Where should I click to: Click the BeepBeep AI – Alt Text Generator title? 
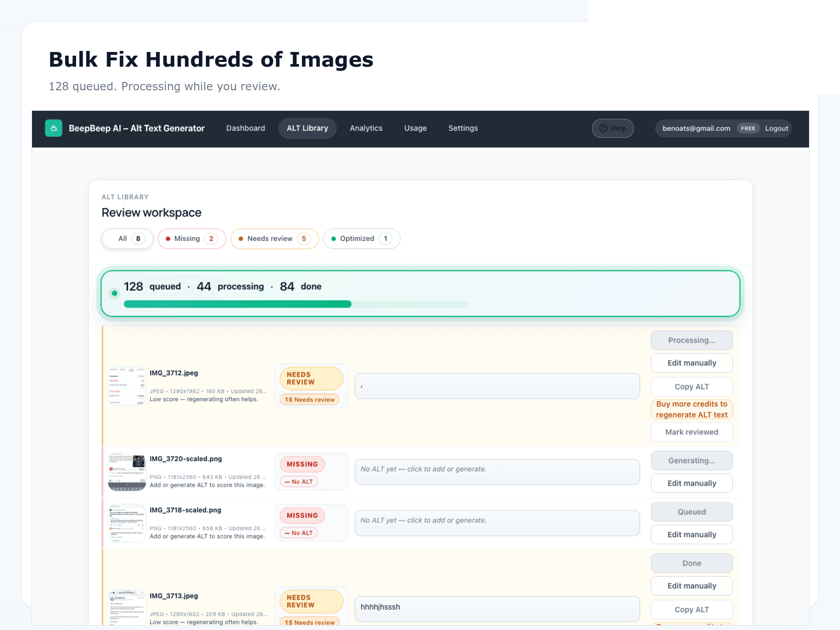coord(136,128)
